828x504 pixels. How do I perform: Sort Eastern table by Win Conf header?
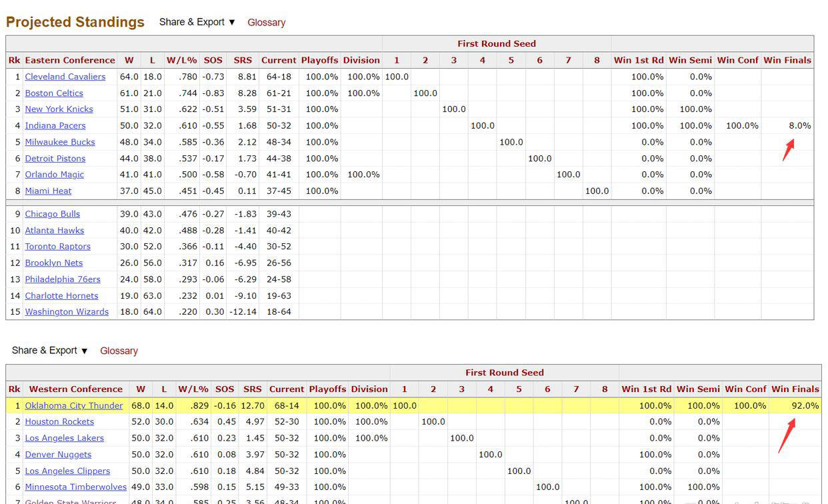click(x=738, y=60)
